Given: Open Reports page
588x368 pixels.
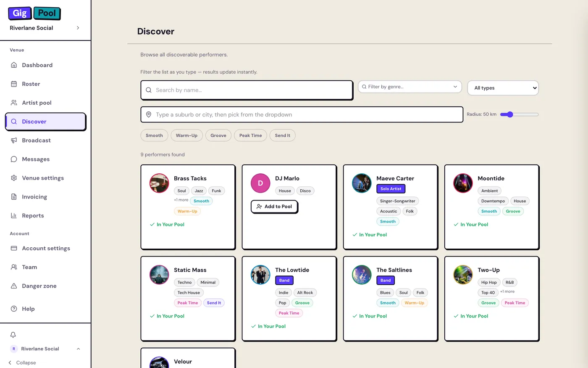Looking at the screenshot, I should click(45, 215).
